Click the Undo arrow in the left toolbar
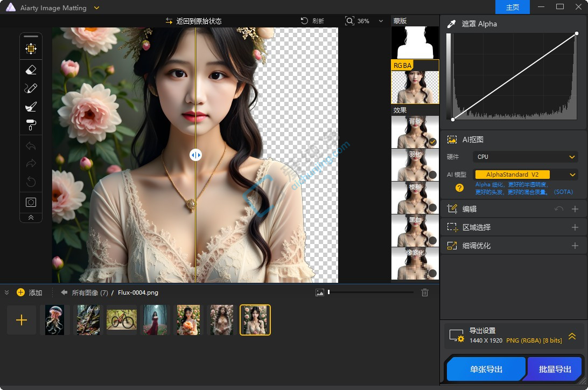 31,145
